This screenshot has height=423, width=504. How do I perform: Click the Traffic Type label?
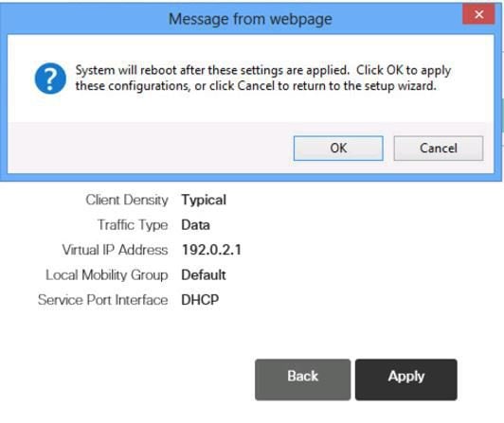click(x=133, y=225)
